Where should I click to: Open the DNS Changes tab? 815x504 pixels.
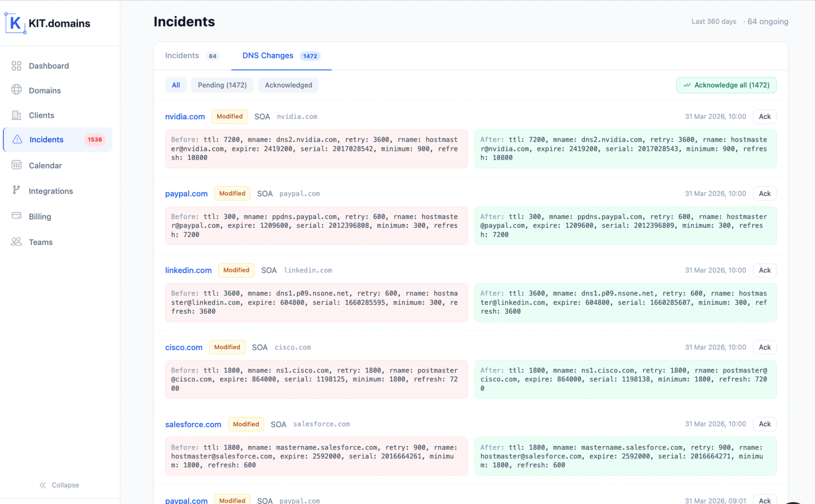[x=268, y=55]
